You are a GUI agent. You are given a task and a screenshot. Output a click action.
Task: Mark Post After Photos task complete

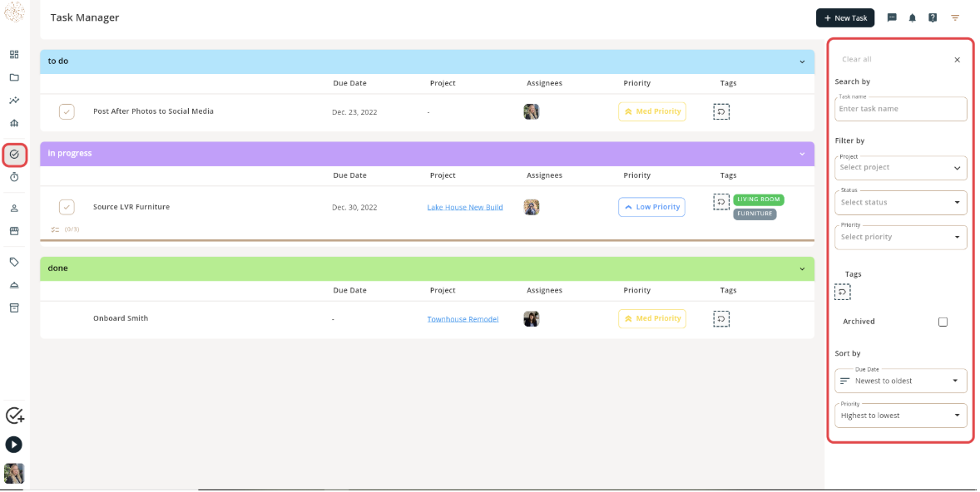pos(67,111)
